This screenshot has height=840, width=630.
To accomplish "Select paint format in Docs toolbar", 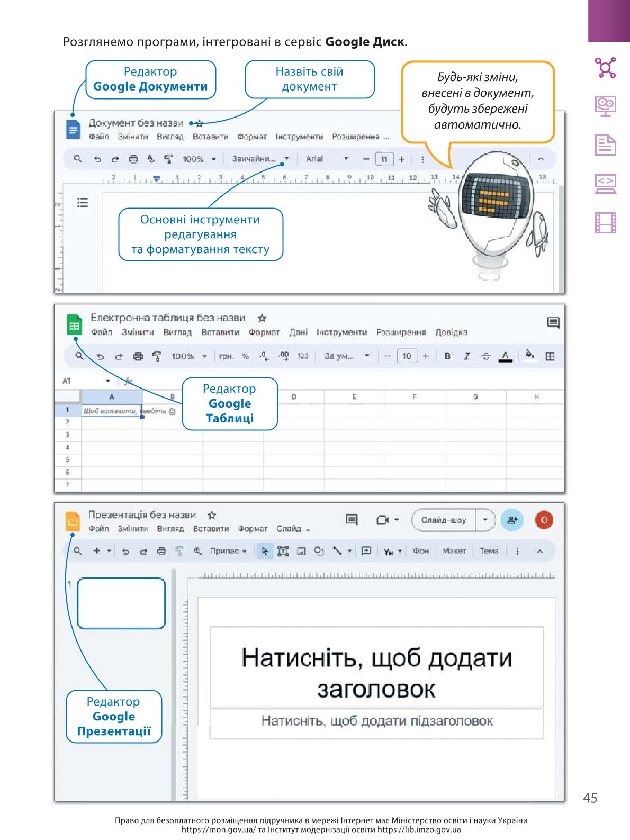I will (168, 159).
